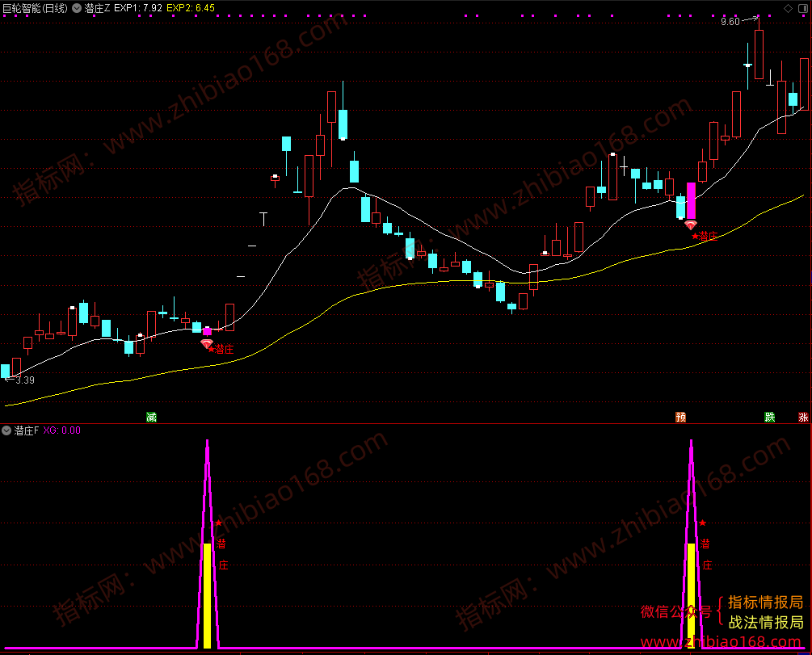Click the red 涨 marker at bottom

(x=803, y=417)
